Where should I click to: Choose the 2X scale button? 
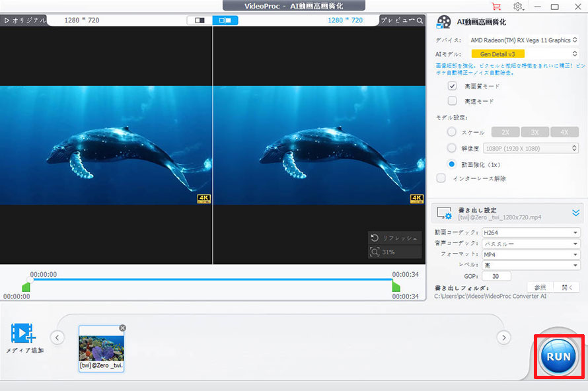click(x=505, y=132)
